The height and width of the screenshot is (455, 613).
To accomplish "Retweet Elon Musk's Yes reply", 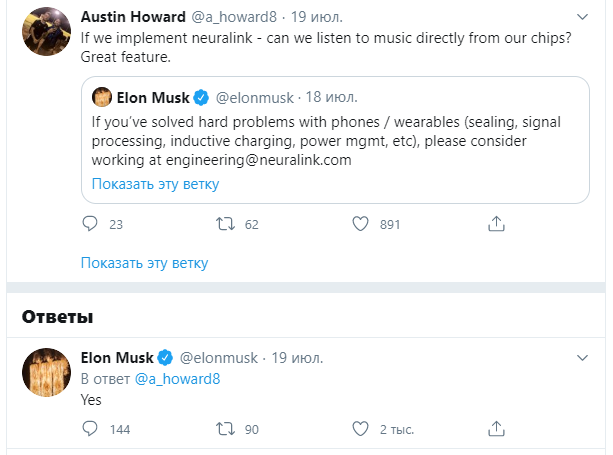I will pos(226,429).
